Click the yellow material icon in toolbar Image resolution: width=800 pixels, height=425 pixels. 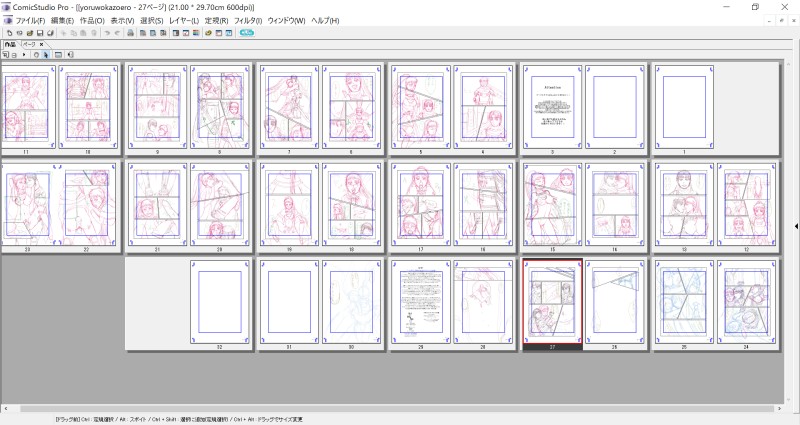209,33
